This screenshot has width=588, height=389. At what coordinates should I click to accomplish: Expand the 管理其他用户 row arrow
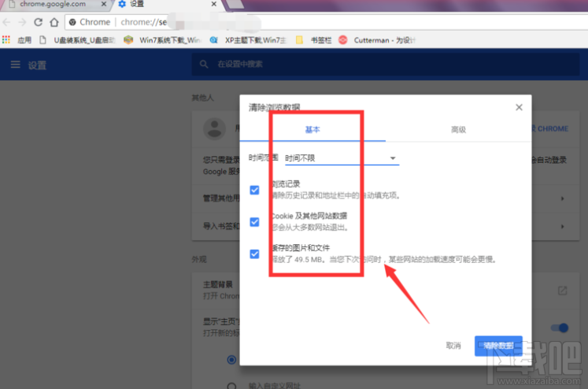point(562,198)
